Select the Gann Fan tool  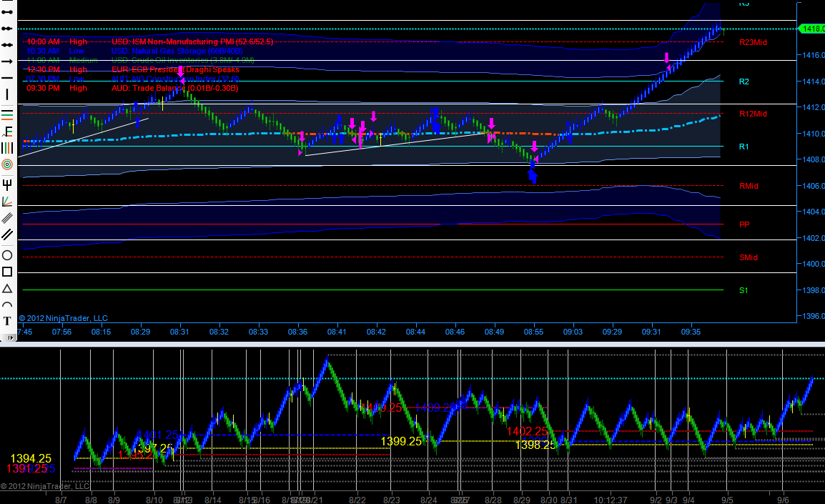7,201
